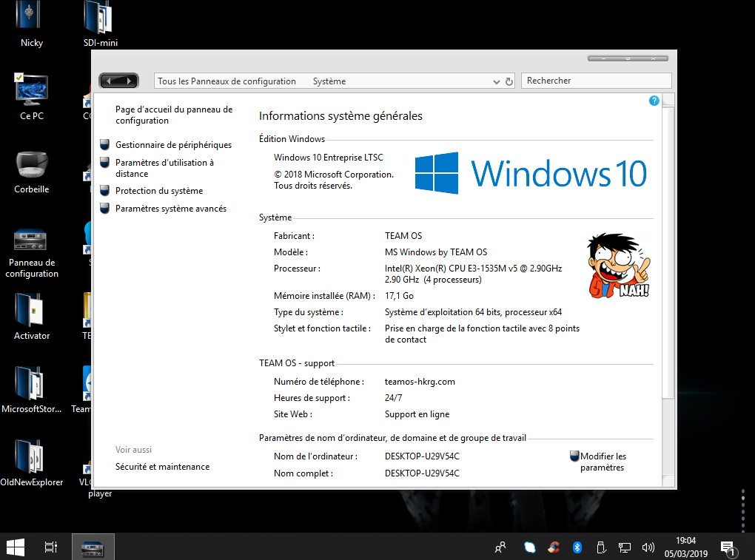Click the safely remove hardware tray icon
The height and width of the screenshot is (560, 755).
600,547
